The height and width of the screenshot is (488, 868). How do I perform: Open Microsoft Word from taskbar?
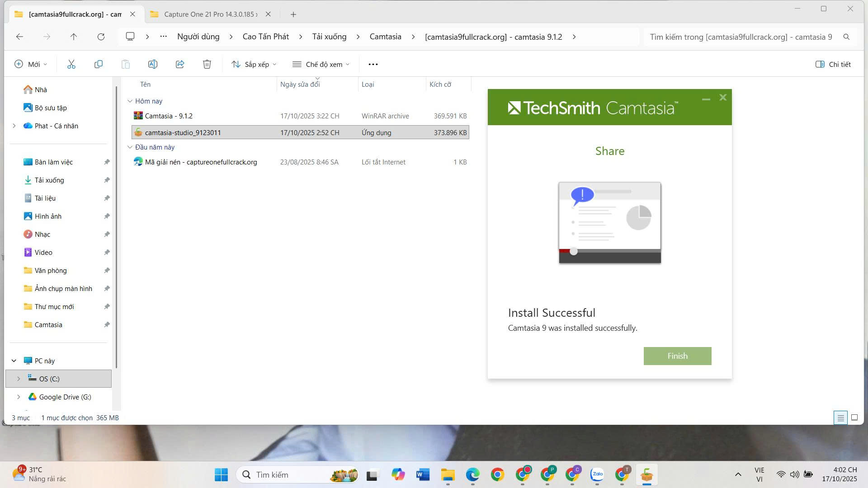pos(423,474)
